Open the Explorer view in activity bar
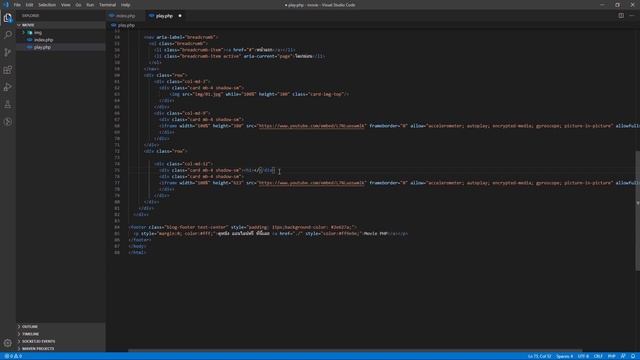640x360 pixels. 8,18
